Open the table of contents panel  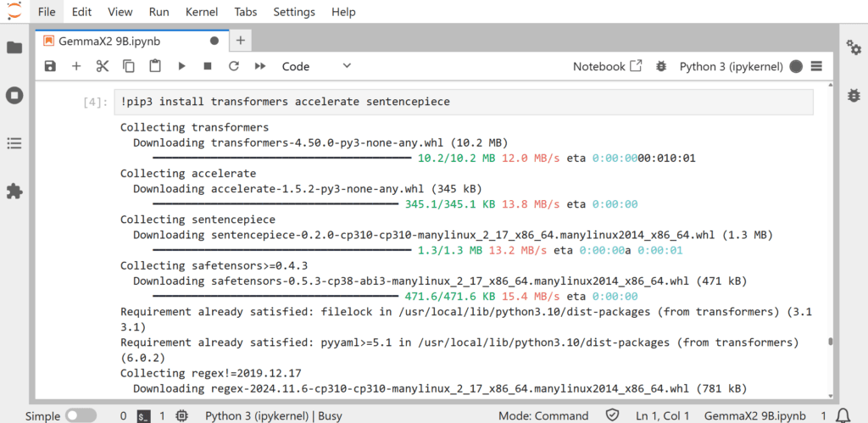tap(14, 143)
